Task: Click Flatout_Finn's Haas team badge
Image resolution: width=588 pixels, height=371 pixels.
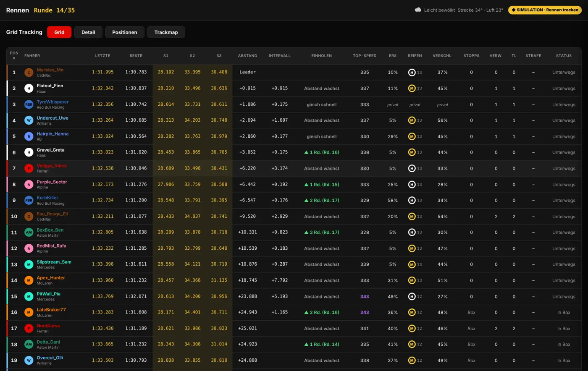Action: (x=29, y=89)
